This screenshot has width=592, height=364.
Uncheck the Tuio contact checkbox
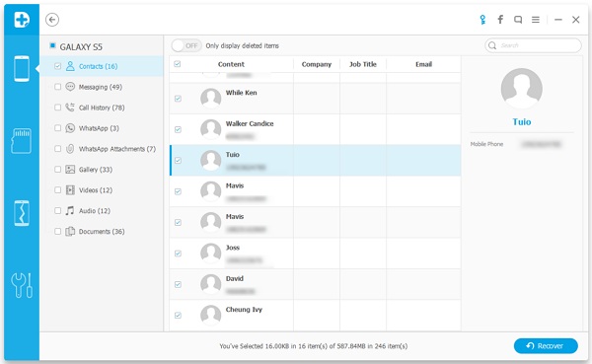point(178,161)
